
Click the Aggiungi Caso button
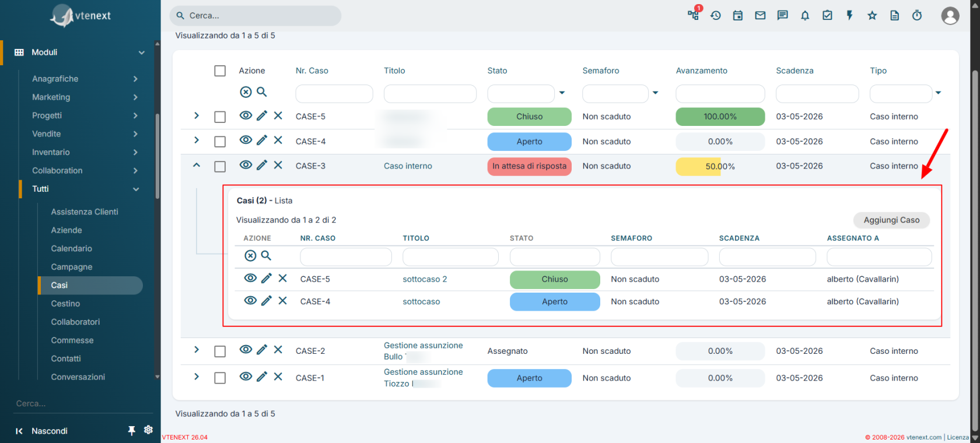pyautogui.click(x=891, y=220)
